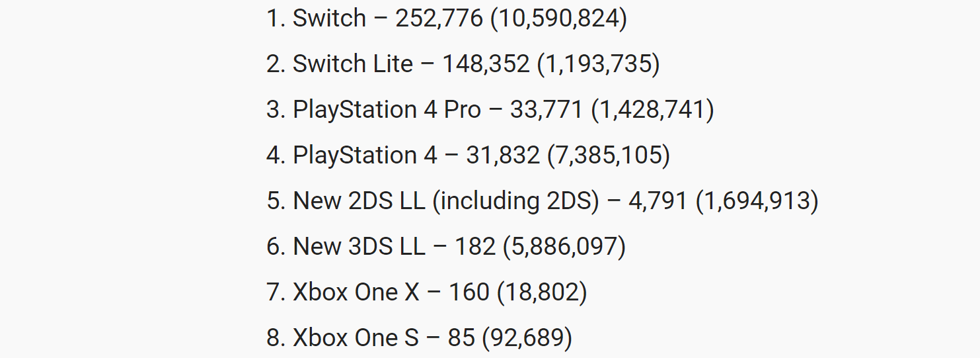Select the 7,385,105 cumulative total
980x358 pixels.
pyautogui.click(x=609, y=155)
